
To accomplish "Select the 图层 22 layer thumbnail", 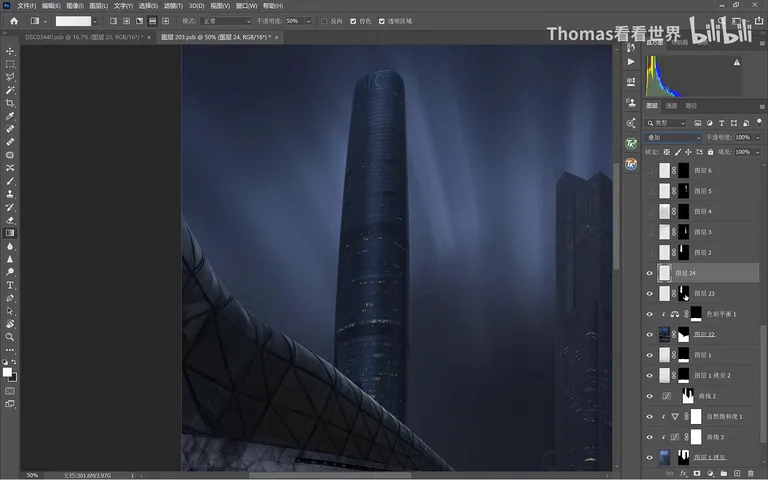I will (665, 335).
